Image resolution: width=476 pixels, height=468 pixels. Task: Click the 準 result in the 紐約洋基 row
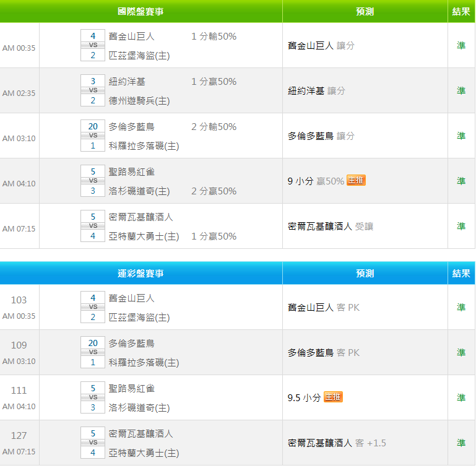coord(461,90)
